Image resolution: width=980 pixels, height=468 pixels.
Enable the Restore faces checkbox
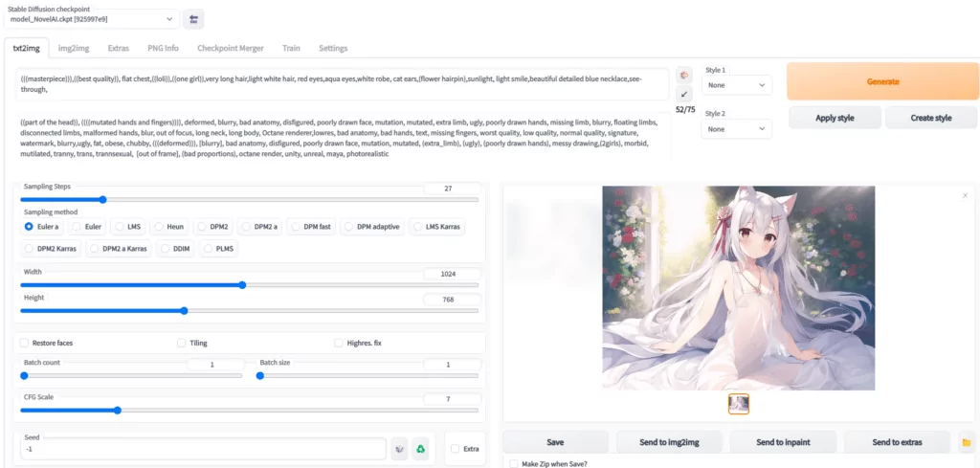tap(24, 343)
